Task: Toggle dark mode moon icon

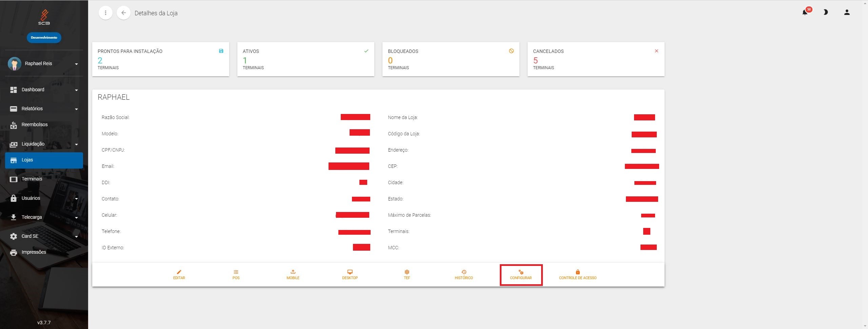Action: (x=826, y=13)
